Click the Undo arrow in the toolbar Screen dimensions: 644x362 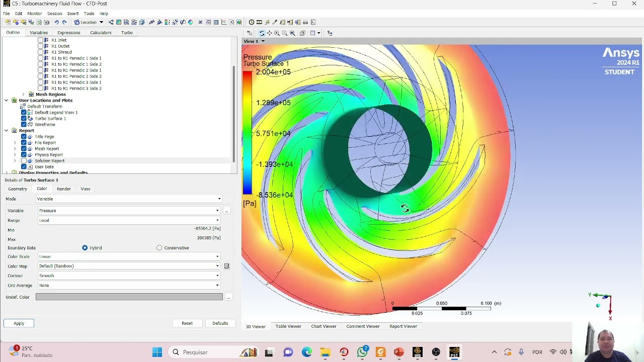[x=56, y=22]
